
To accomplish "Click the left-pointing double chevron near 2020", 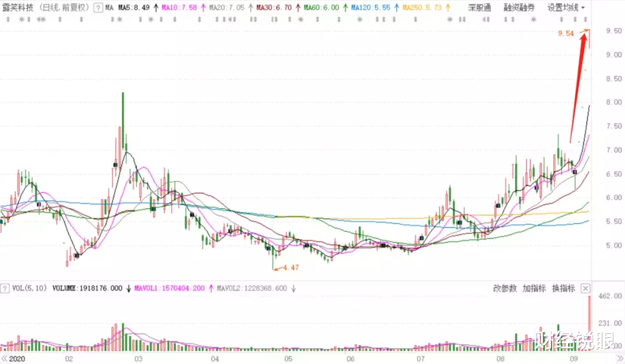I will [5, 358].
